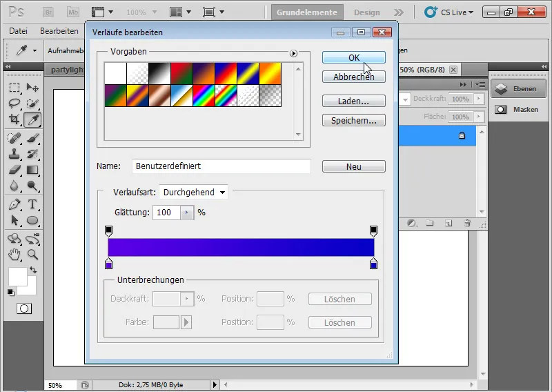
Task: Select the Eyedropper tool in toolbox
Action: (32, 120)
